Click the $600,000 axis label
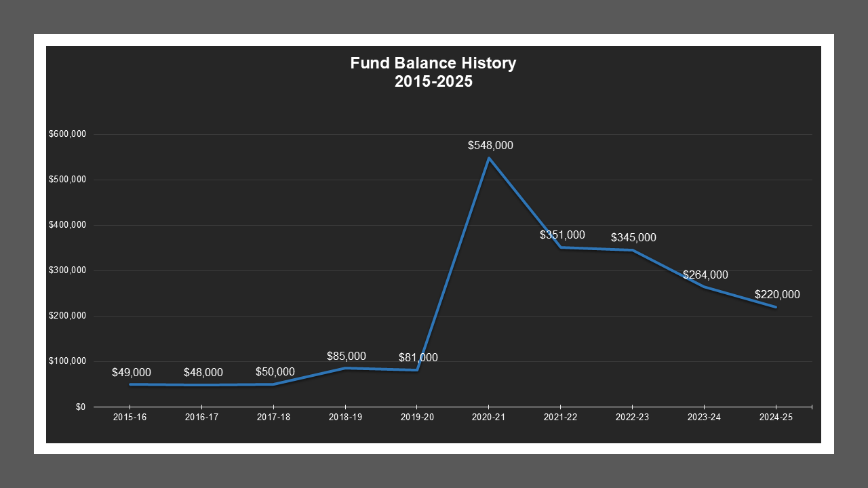This screenshot has height=488, width=868. [x=68, y=134]
